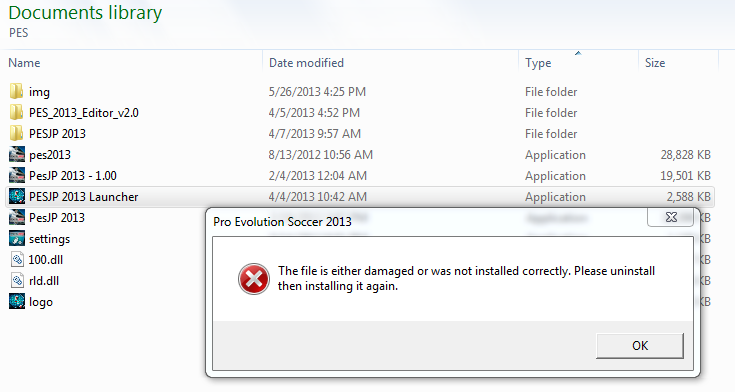Select the PES_2013_Editor_v2.0 folder icon
This screenshot has width=735, height=392.
click(16, 113)
